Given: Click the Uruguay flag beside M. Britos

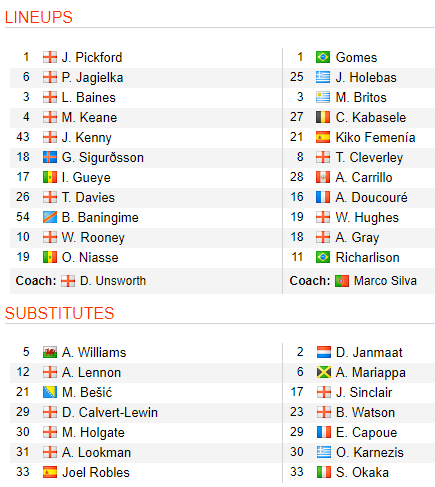Looking at the screenshot, I should click(x=323, y=97).
